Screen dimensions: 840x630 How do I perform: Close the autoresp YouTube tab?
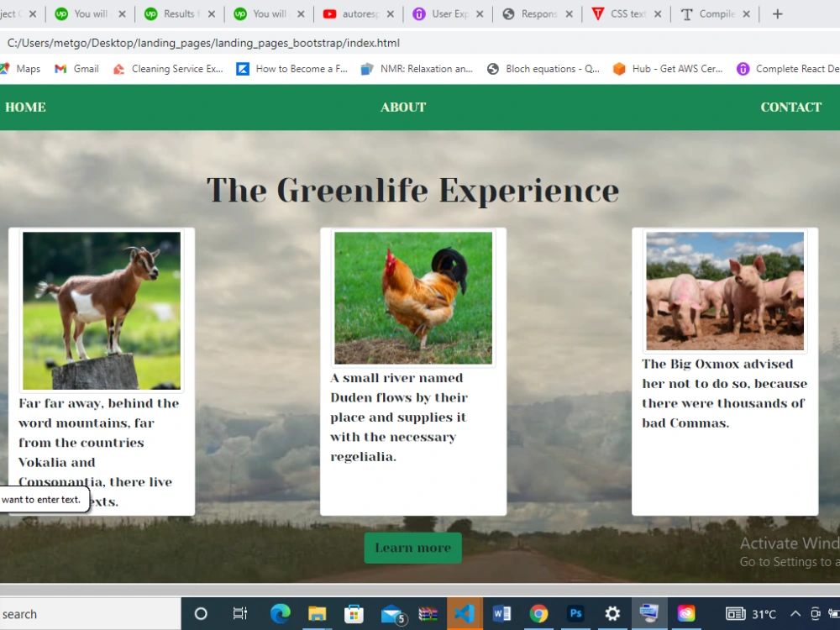390,14
